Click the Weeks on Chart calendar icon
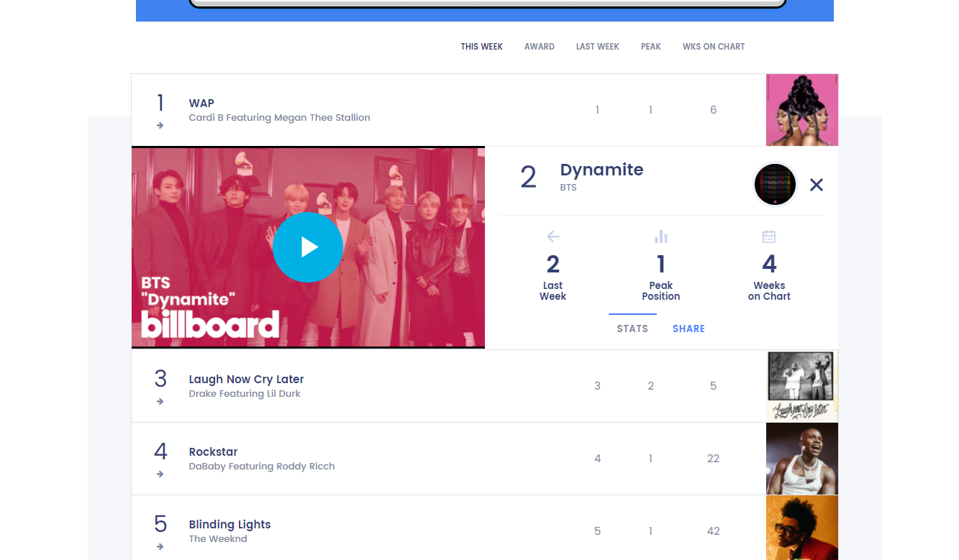The width and height of the screenshot is (959, 560). click(x=769, y=237)
